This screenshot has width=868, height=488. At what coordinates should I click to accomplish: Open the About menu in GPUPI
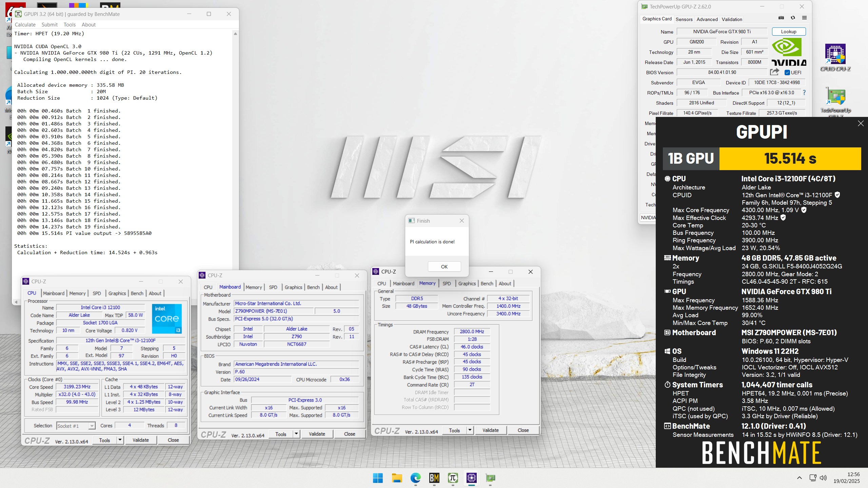pyautogui.click(x=88, y=24)
